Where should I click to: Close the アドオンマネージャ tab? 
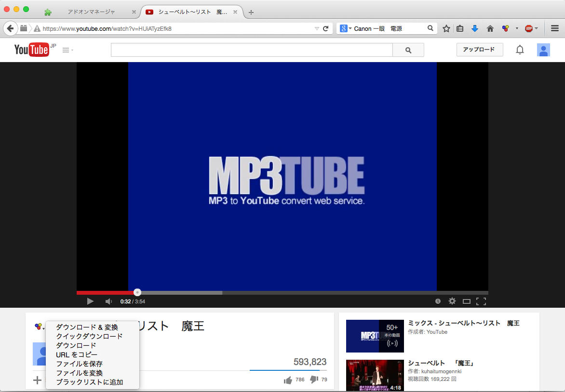[134, 12]
